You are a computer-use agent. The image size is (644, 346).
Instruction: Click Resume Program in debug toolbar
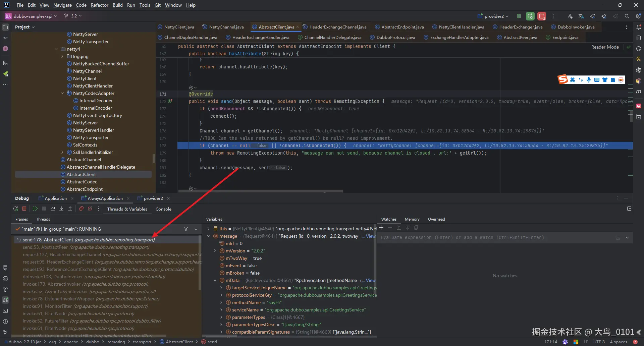(35, 209)
